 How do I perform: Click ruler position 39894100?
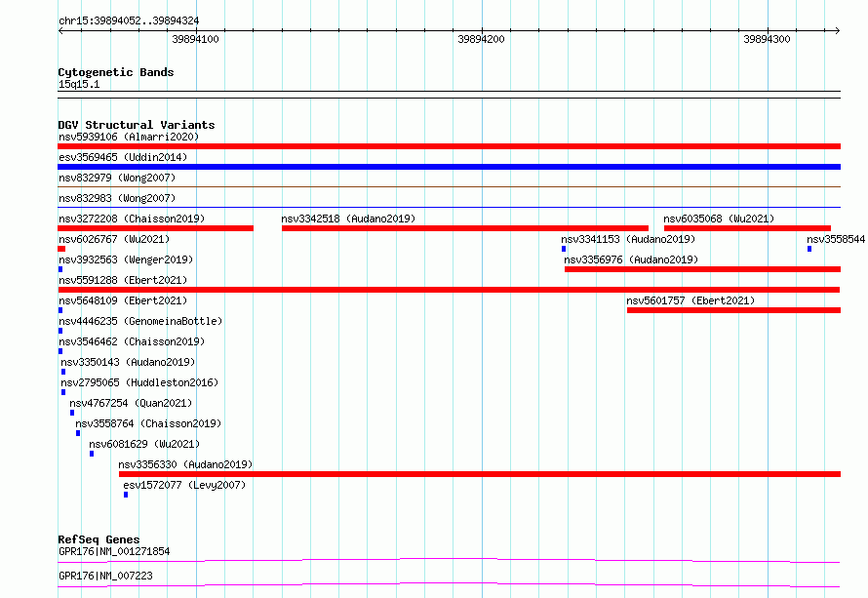tap(195, 39)
